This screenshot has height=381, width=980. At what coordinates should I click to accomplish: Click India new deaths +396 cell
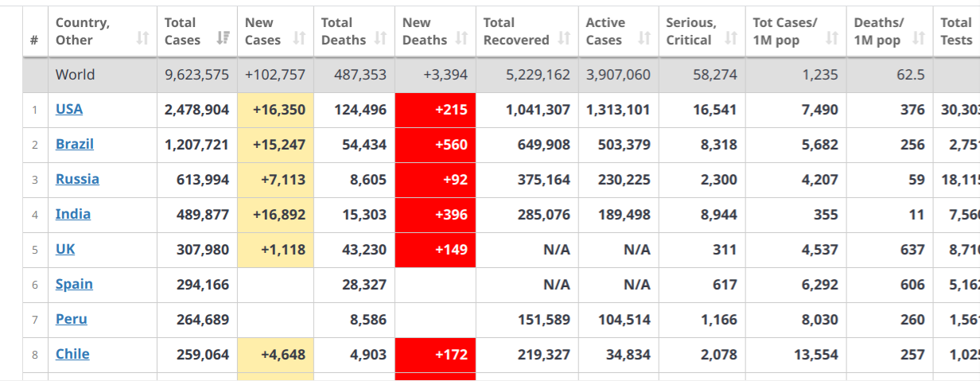(435, 215)
